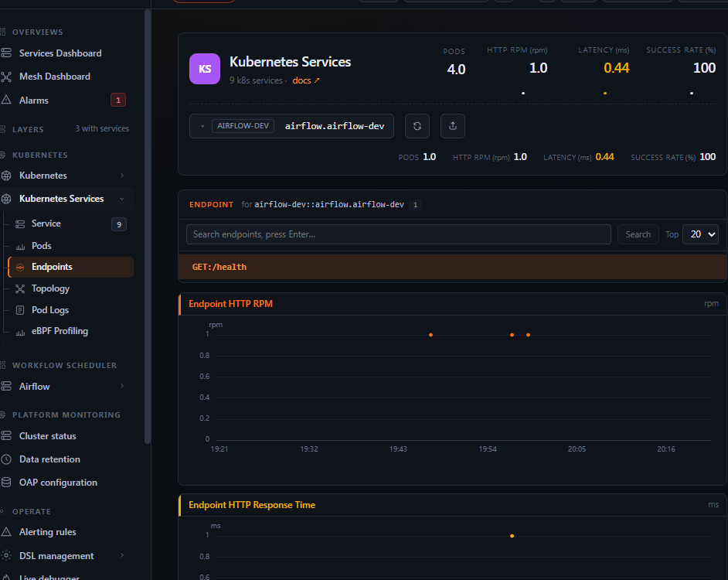Image resolution: width=728 pixels, height=580 pixels.
Task: Click the Endpoints sidebar item
Action: point(71,267)
